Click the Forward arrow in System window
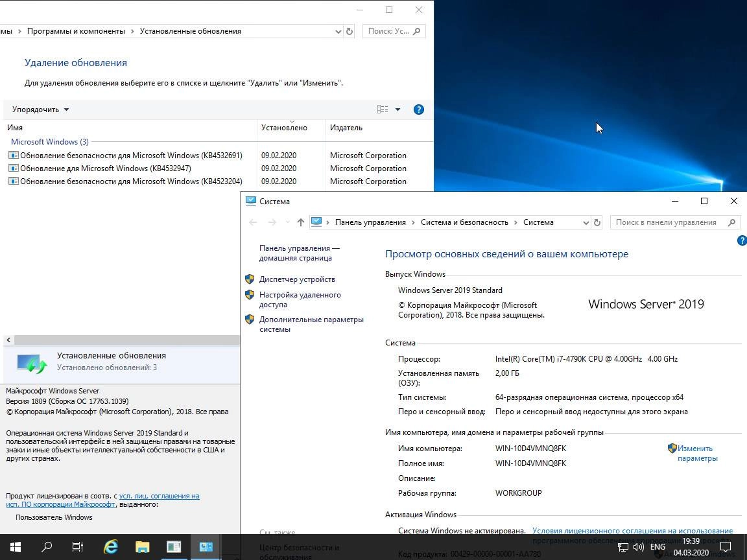The height and width of the screenshot is (560, 747). pos(272,222)
